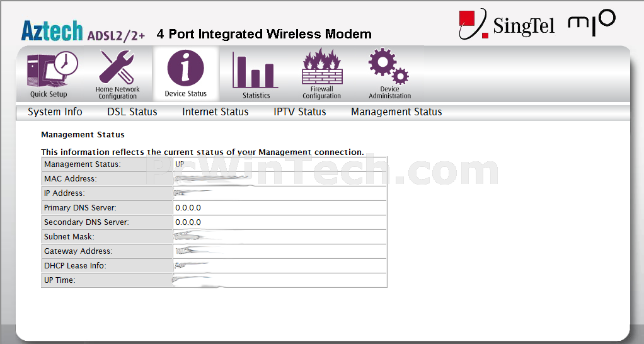Click the mio logo
This screenshot has height=344, width=644.
tap(592, 23)
